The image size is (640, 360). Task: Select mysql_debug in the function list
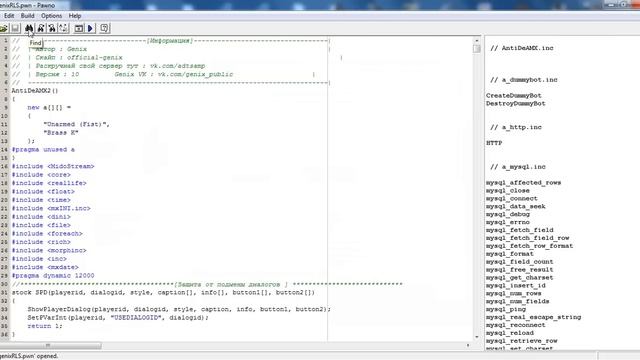507,214
